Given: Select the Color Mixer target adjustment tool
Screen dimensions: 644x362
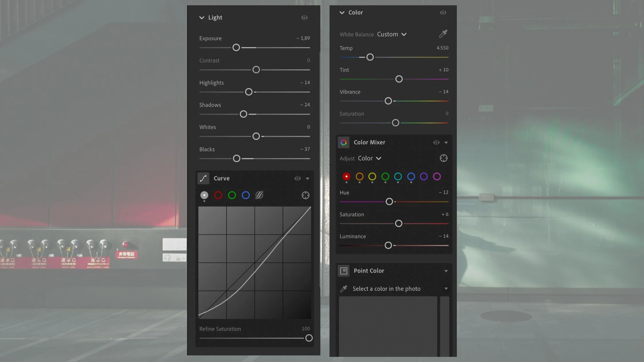Looking at the screenshot, I should point(443,158).
